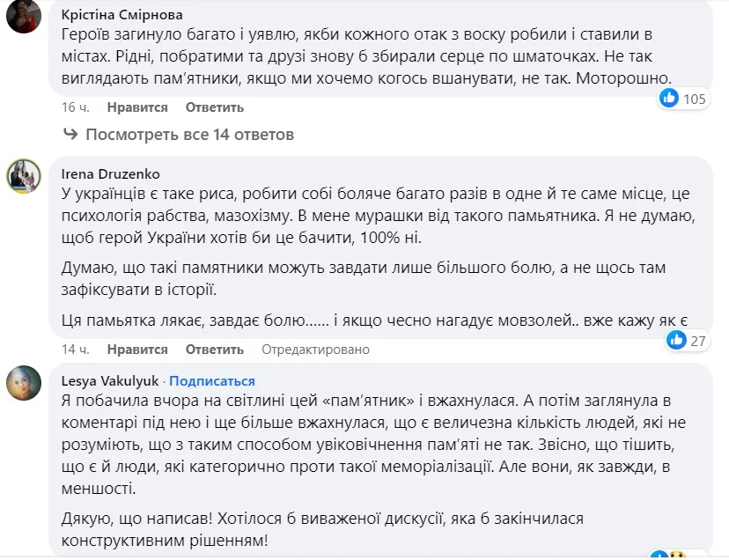This screenshot has width=729, height=560.
Task: Open the Lesya Vakulyuk name link
Action: click(x=110, y=381)
